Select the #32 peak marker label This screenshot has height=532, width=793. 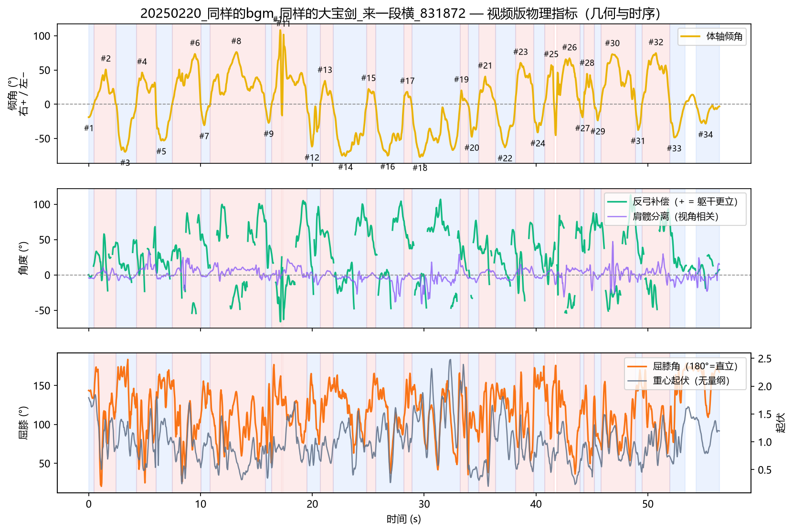point(656,42)
